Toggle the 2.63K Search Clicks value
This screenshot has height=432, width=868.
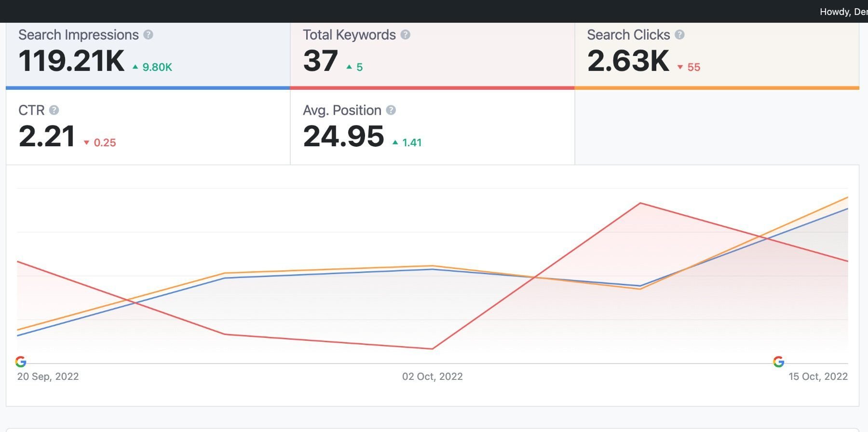[x=628, y=61]
